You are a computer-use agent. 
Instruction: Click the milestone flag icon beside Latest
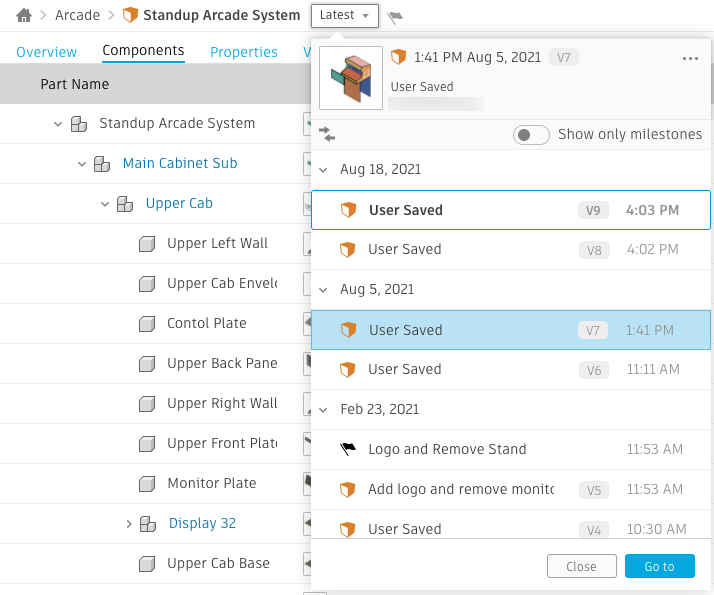coord(395,17)
